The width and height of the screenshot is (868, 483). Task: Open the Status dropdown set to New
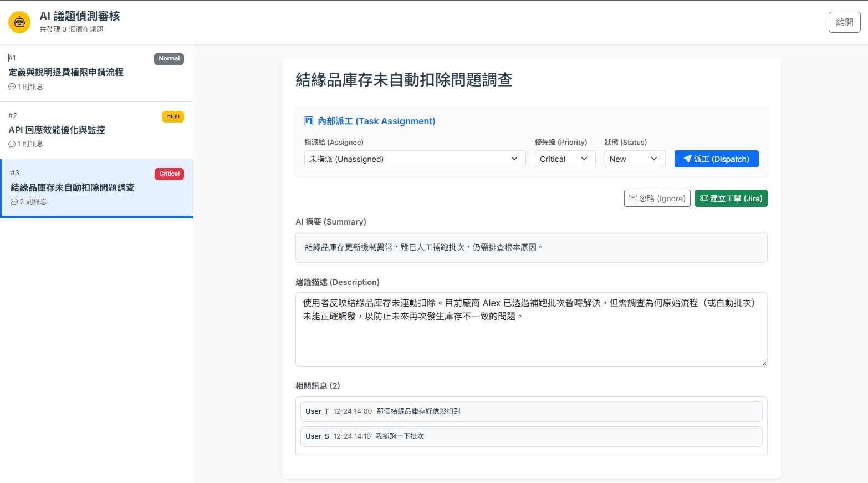click(x=634, y=159)
